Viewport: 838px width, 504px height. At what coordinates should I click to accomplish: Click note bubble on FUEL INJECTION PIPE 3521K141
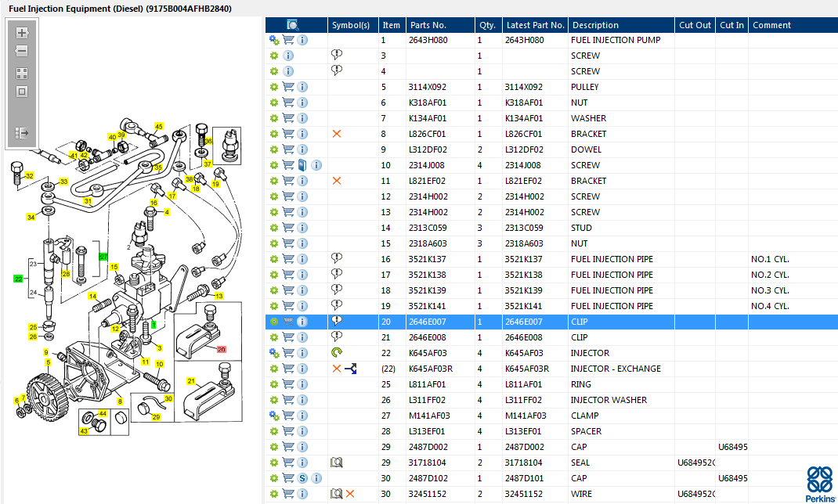pyautogui.click(x=337, y=305)
